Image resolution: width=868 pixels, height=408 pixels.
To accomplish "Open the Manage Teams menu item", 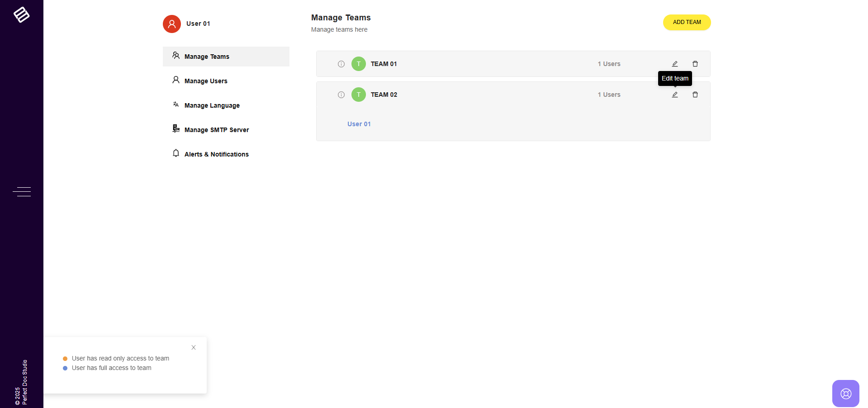I will (x=207, y=57).
